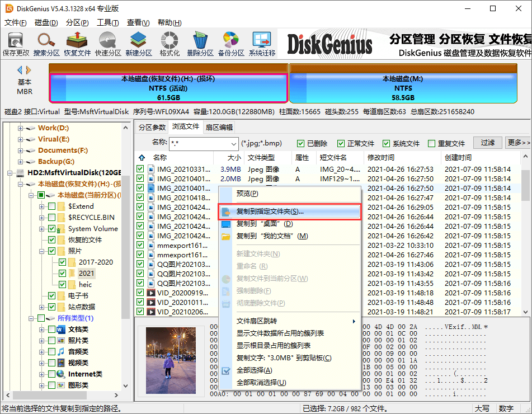Uncheck the heic folder checkbox
Viewport: 532px width, 414px height.
coord(63,284)
